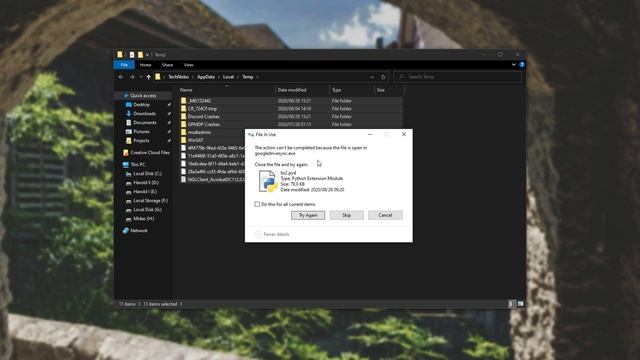Click the Skip button in the dialog
This screenshot has height=360, width=640.
(347, 215)
